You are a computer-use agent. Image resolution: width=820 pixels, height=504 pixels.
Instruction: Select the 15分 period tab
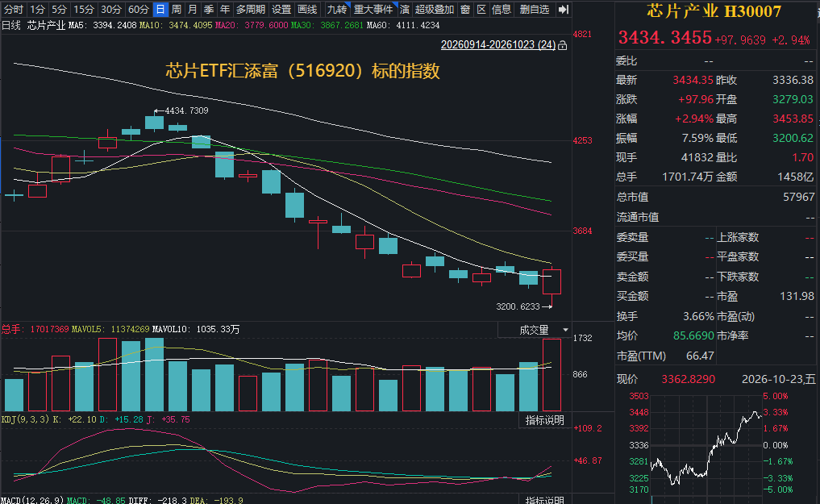(x=84, y=10)
